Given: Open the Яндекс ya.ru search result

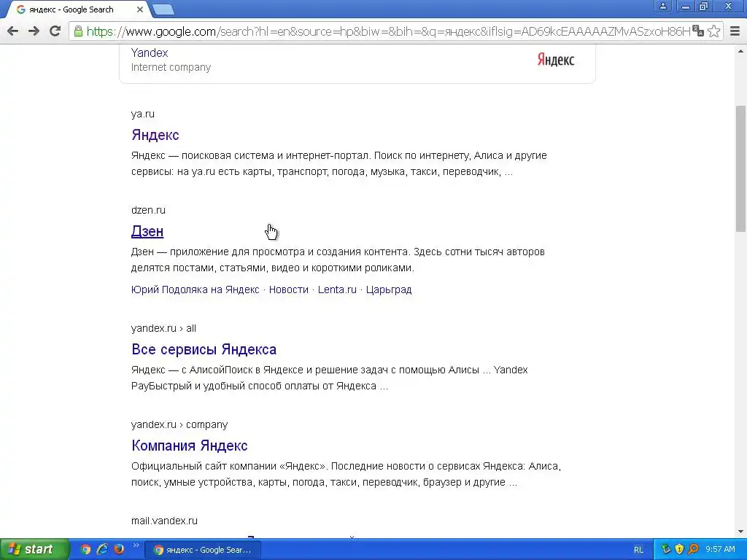Looking at the screenshot, I should pyautogui.click(x=155, y=135).
